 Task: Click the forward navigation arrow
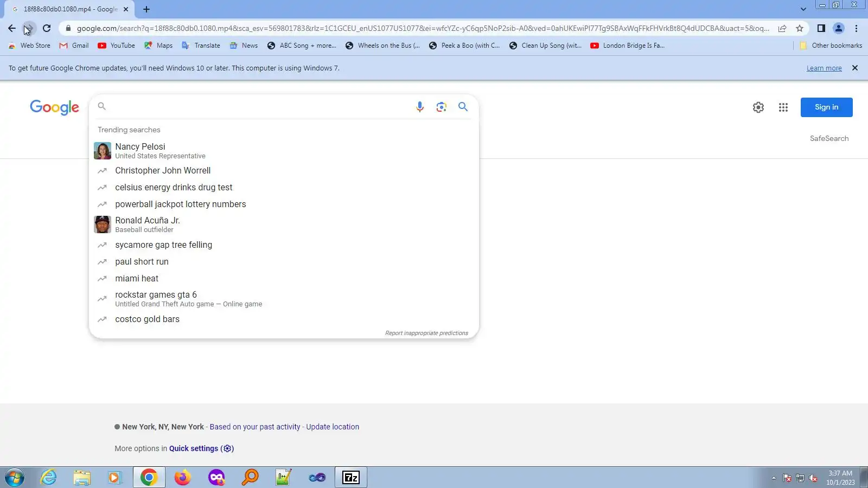click(29, 28)
